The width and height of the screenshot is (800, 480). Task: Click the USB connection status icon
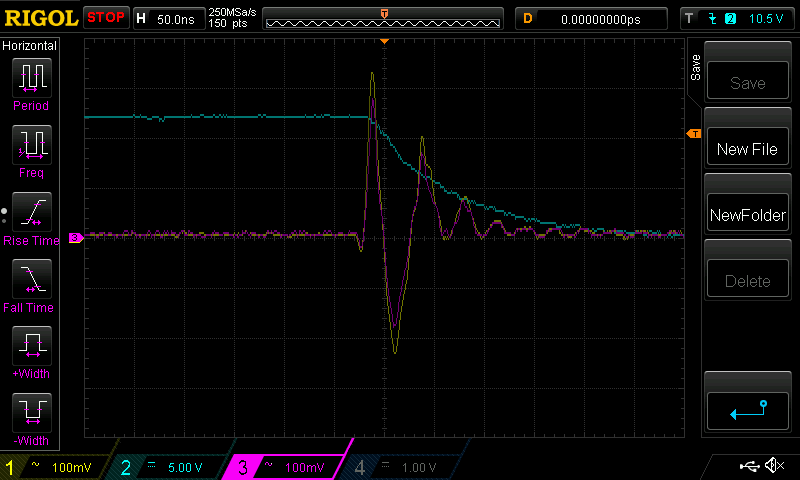click(x=749, y=466)
